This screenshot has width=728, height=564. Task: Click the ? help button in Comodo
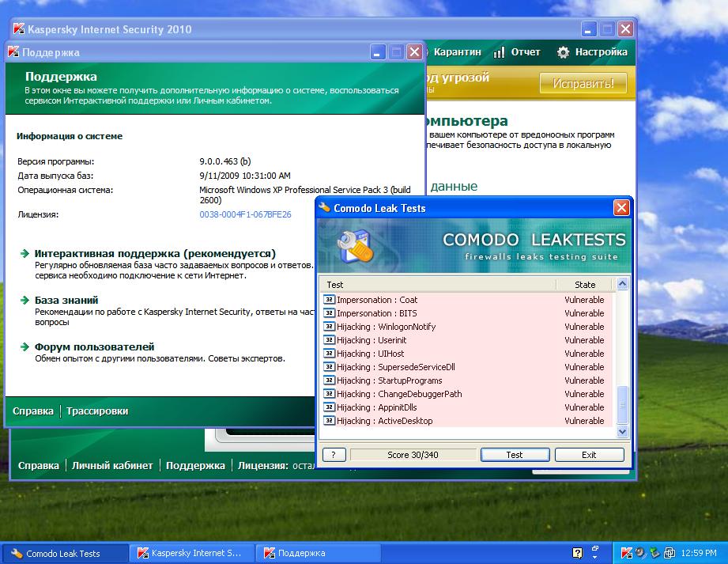click(334, 455)
